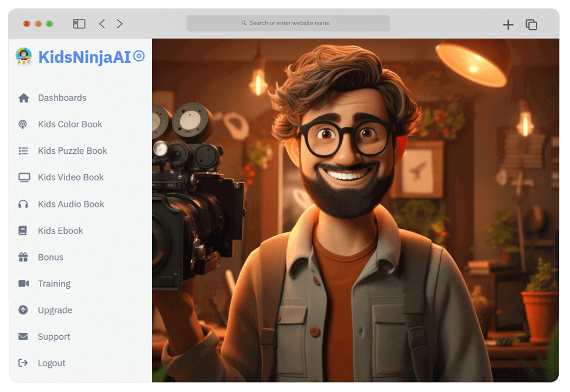Click the book icon next to Kids Ebook

point(23,231)
